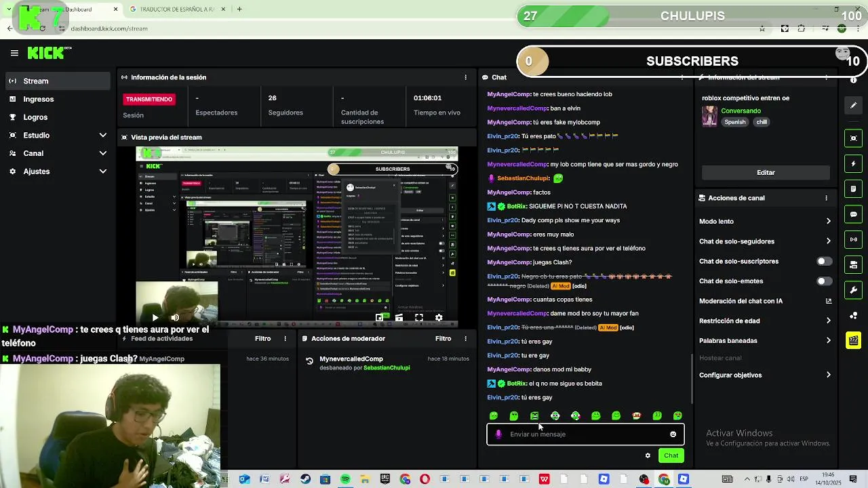
Task: Open the Feed de actividades three-dot menu
Action: 285,338
